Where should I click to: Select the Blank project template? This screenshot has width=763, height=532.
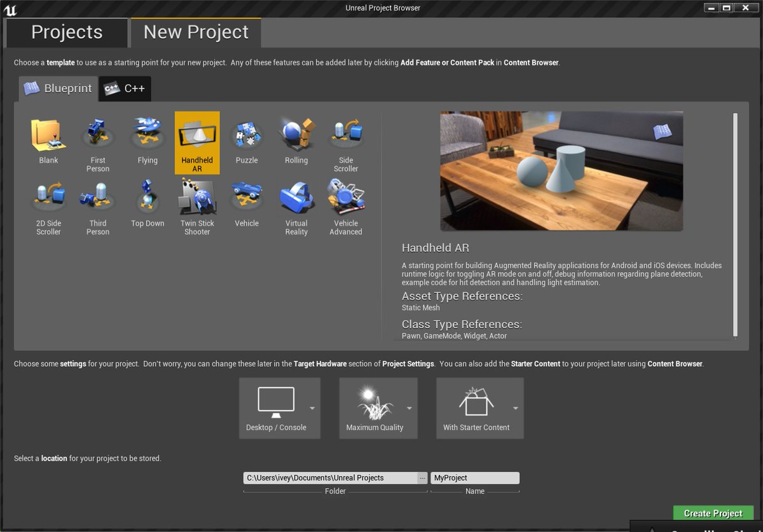click(48, 142)
